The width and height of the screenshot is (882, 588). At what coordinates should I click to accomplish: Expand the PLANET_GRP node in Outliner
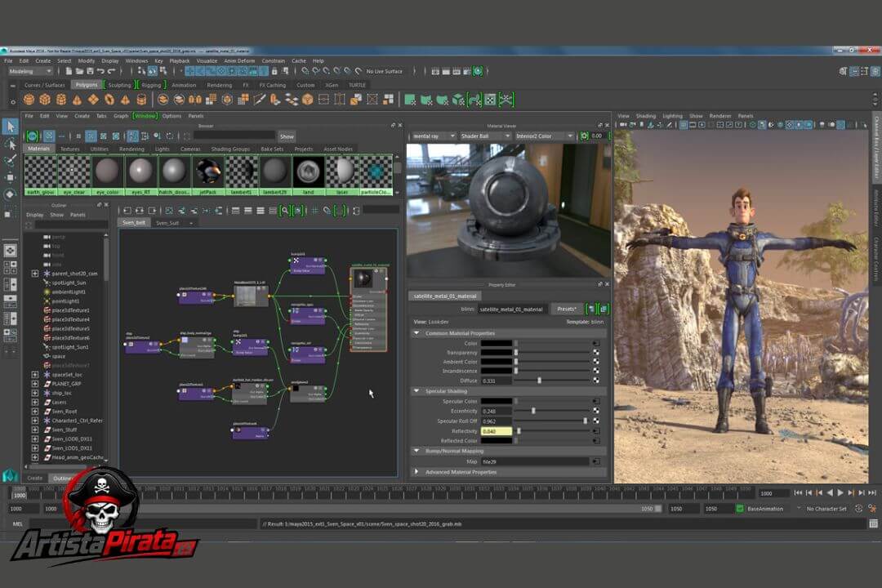point(35,384)
